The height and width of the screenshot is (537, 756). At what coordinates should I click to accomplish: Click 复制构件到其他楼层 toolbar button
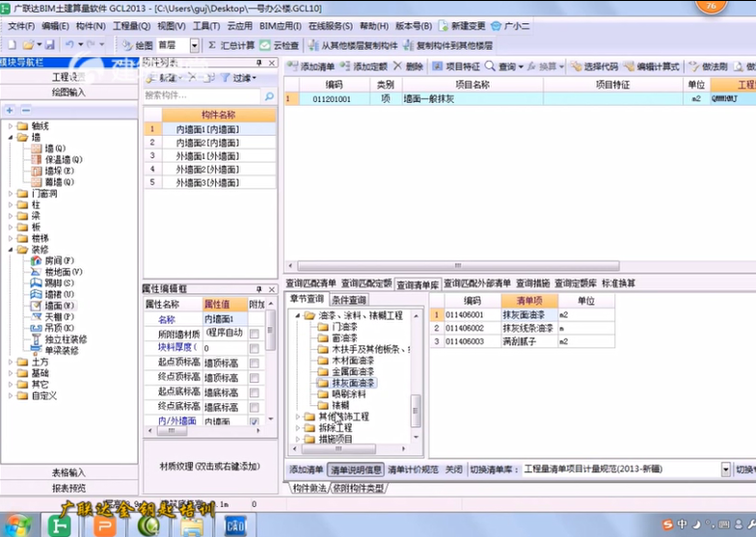(x=447, y=45)
